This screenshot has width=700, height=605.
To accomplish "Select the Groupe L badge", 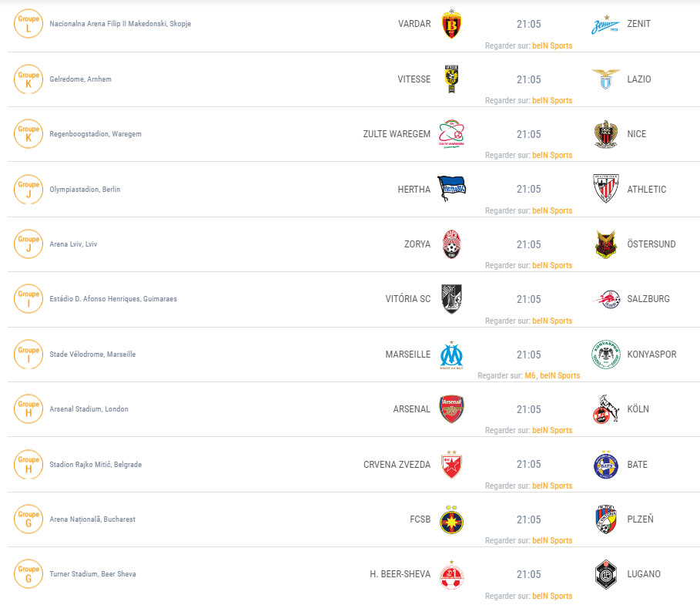I will pos(28,24).
